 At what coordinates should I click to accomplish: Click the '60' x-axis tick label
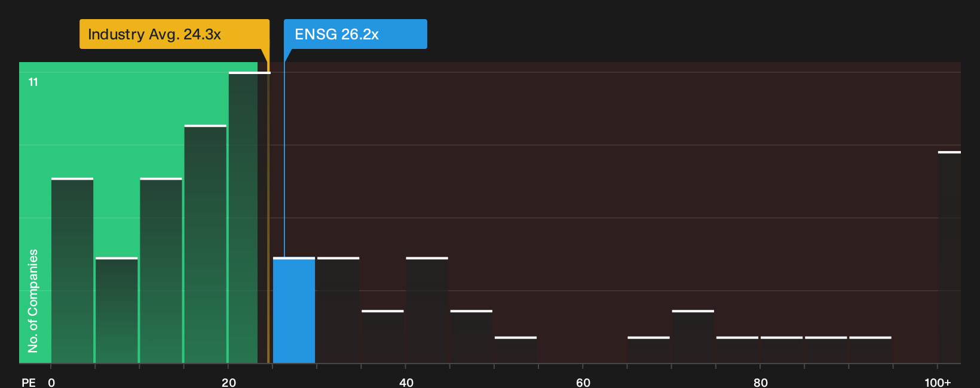click(583, 383)
